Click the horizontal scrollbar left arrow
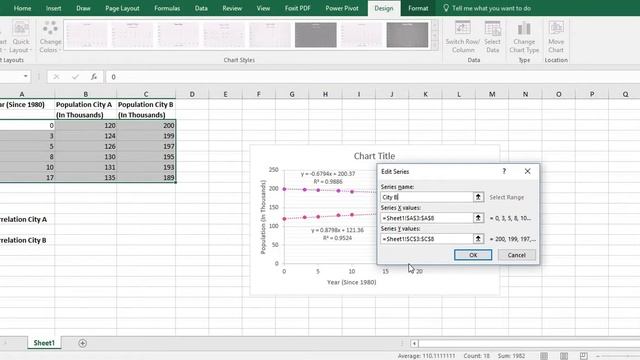The width and height of the screenshot is (640, 360). pyautogui.click(x=414, y=343)
